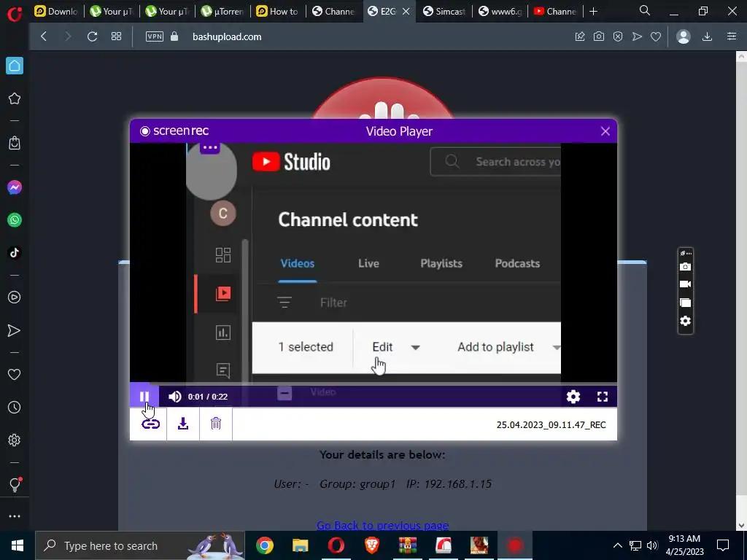747x560 pixels.
Task: Open Opera shopping bag icon
Action: click(15, 143)
